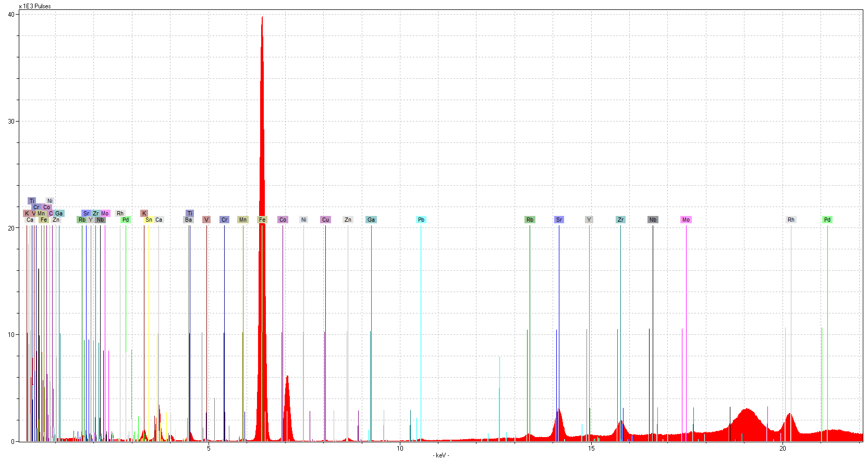Select the 30 tick on the y-axis
The width and height of the screenshot is (868, 459).
point(11,122)
